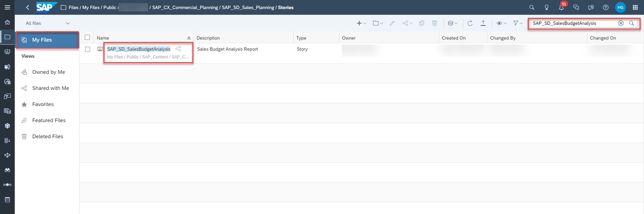Click SAP_SD_Sales_Planning breadcrumb
This screenshot has width=644, height=214.
(x=248, y=8)
